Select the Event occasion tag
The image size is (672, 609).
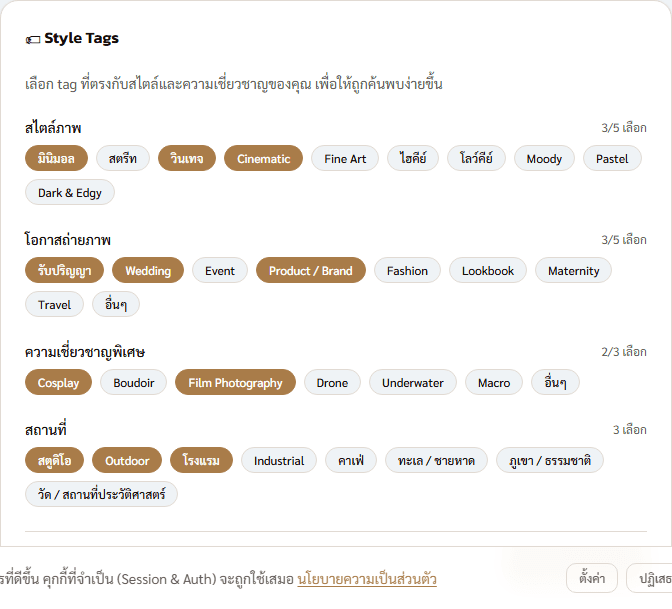pos(220,270)
